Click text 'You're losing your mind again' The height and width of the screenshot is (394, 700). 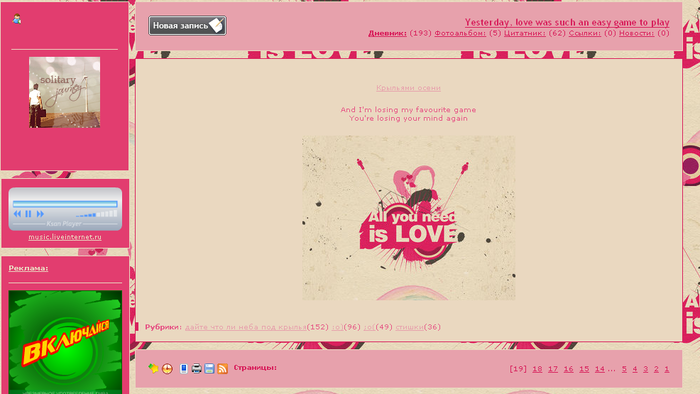408,118
